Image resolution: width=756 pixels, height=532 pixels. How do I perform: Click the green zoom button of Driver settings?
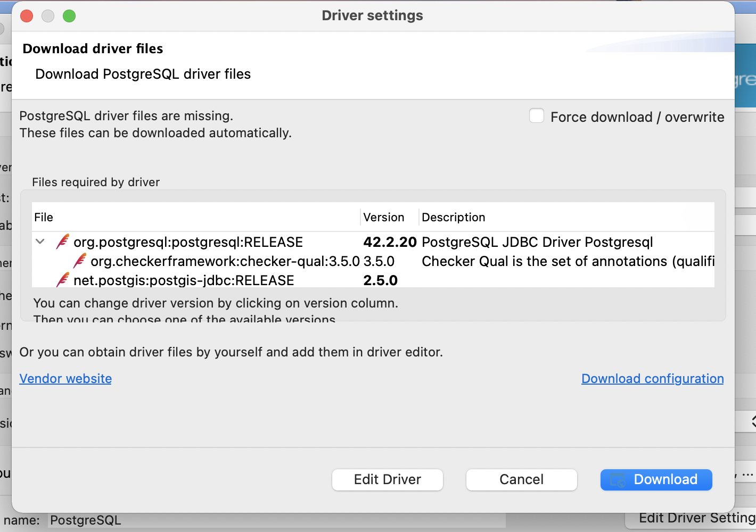69,16
